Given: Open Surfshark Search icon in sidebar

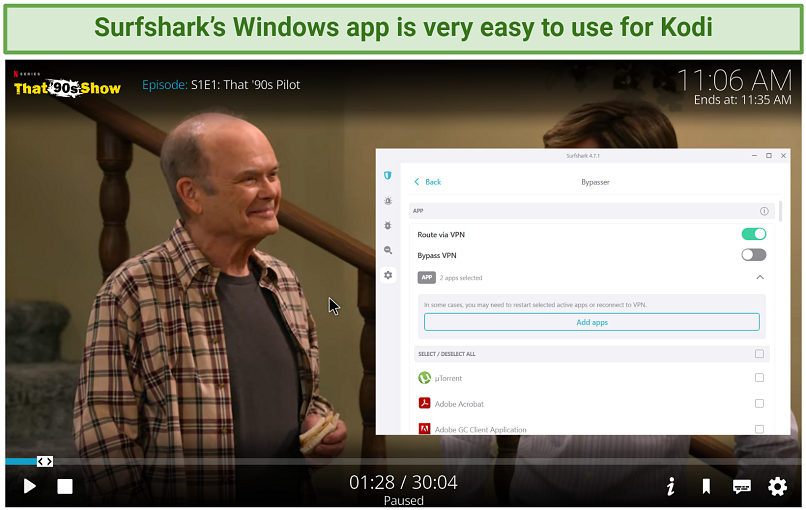Looking at the screenshot, I should click(388, 250).
